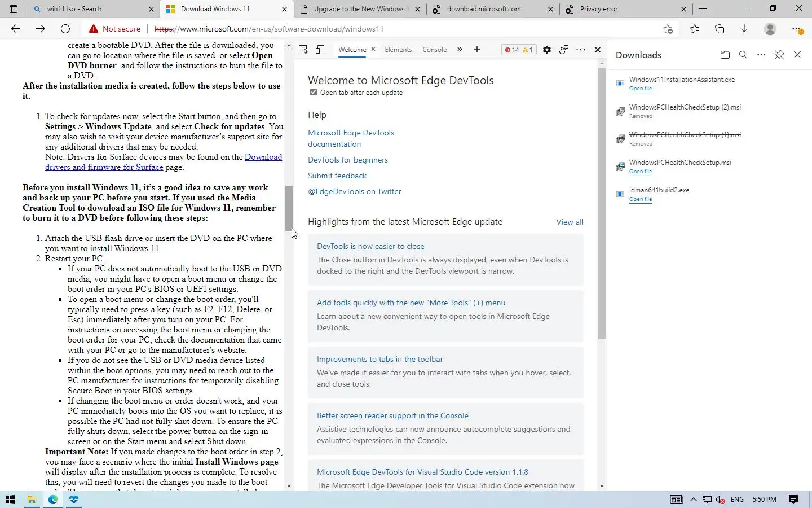Screen dimensions: 812x508
Task: Open Microsoft Edge from the taskbar
Action: click(x=53, y=500)
